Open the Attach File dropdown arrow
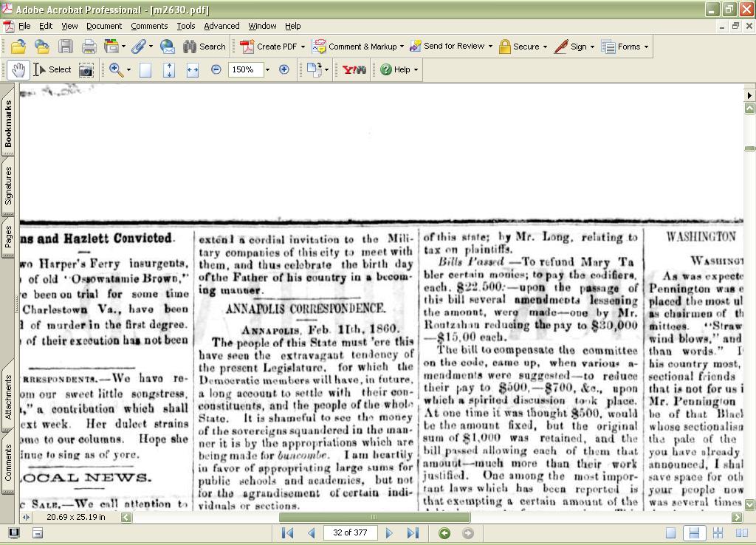The width and height of the screenshot is (756, 545). (x=151, y=47)
